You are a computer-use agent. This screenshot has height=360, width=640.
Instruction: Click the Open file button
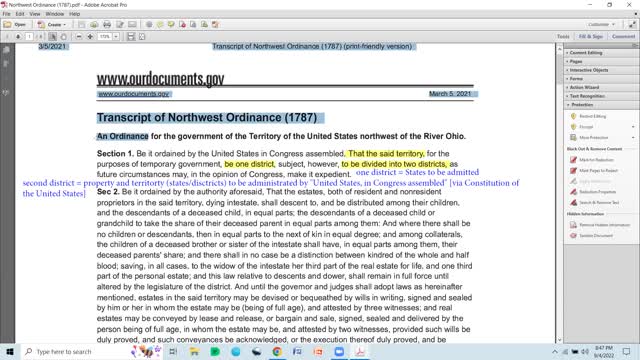15,25
